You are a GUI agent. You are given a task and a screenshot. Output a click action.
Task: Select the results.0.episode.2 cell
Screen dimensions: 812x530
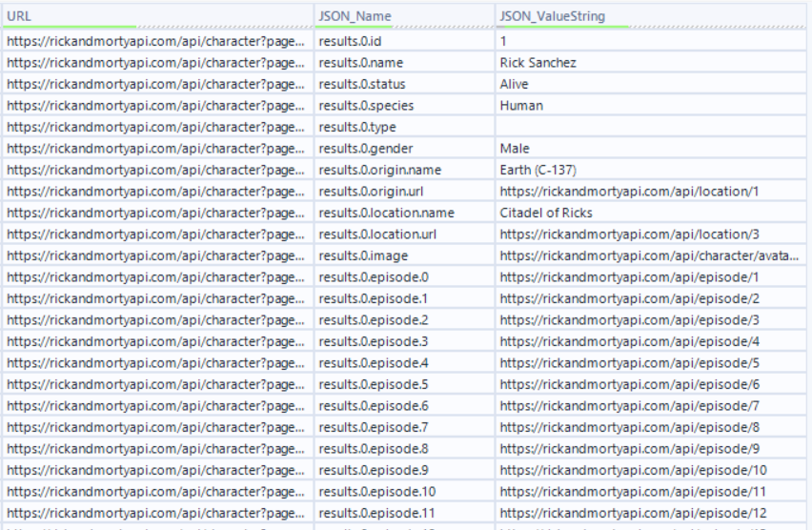(404, 320)
